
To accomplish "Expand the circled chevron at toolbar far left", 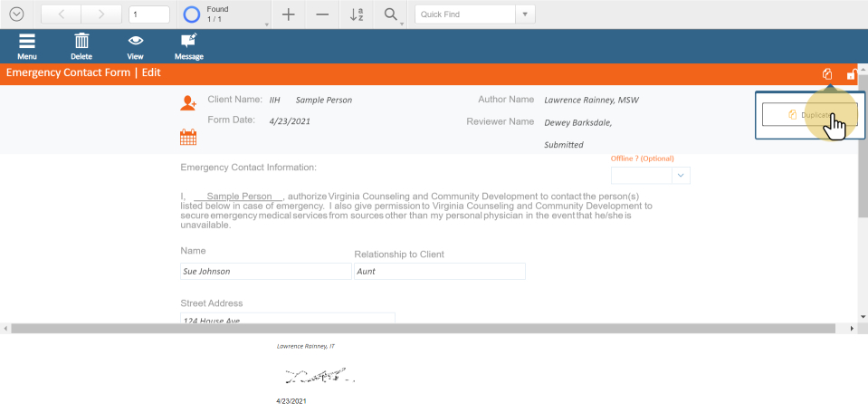I will [x=16, y=14].
